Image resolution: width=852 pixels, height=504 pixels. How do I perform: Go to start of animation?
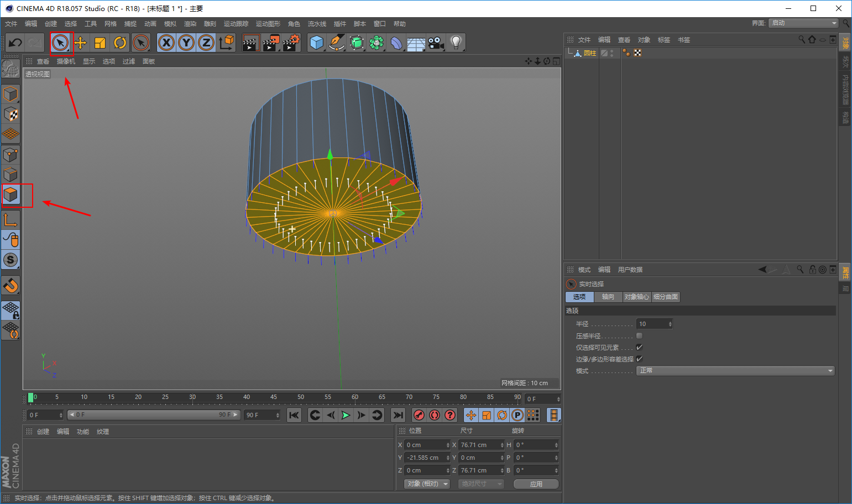(x=294, y=415)
